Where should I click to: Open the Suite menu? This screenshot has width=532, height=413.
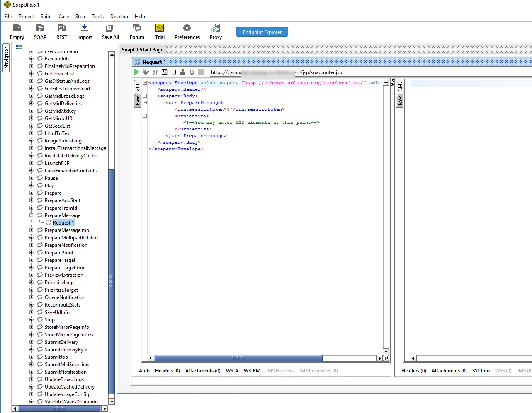pos(46,17)
